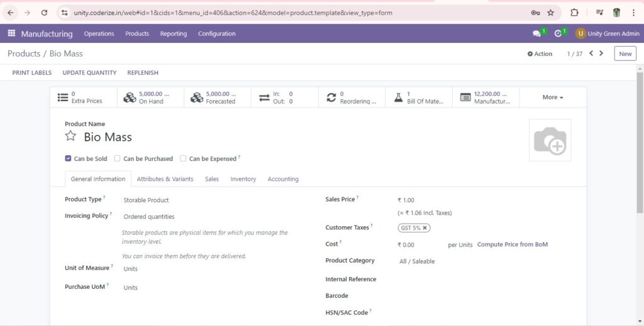This screenshot has width=644, height=326.
Task: Uncheck the Can be Sold checkbox
Action: [x=68, y=159]
